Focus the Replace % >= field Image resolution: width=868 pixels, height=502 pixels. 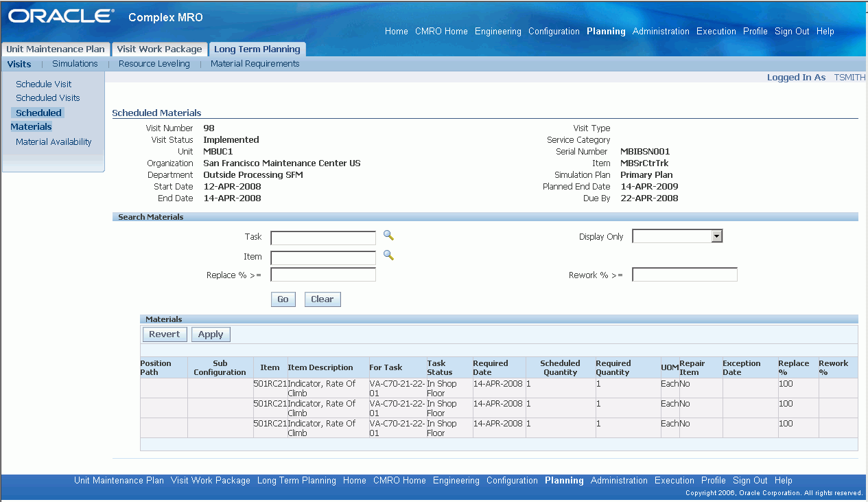[323, 275]
